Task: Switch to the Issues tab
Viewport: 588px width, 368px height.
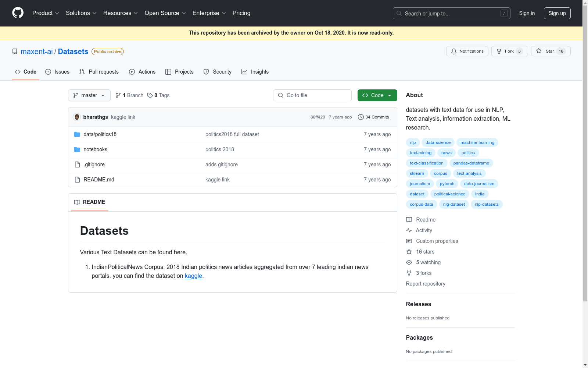Action: [57, 72]
